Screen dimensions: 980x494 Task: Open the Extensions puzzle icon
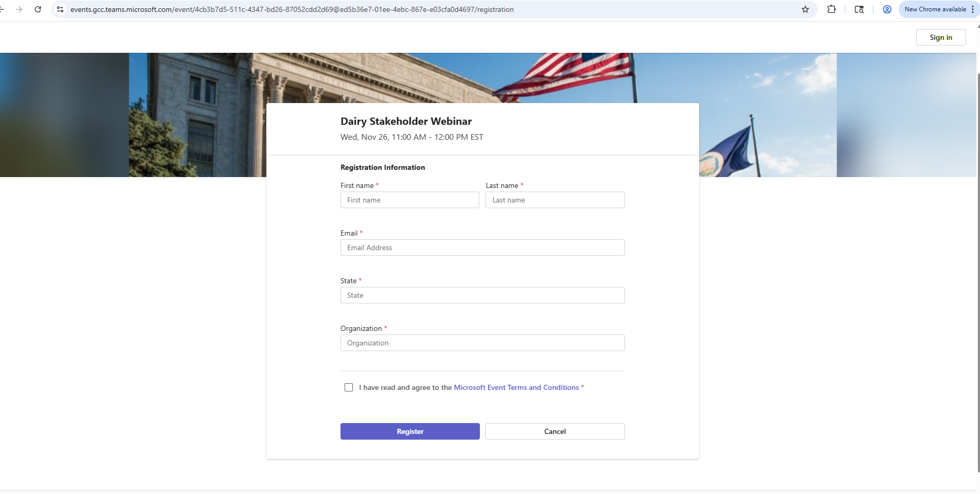831,9
